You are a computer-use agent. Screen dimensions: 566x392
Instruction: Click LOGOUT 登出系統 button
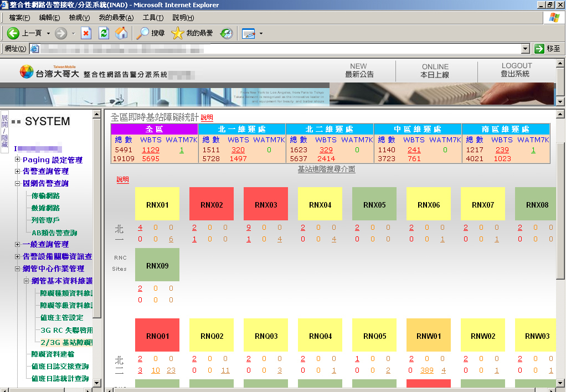click(516, 70)
